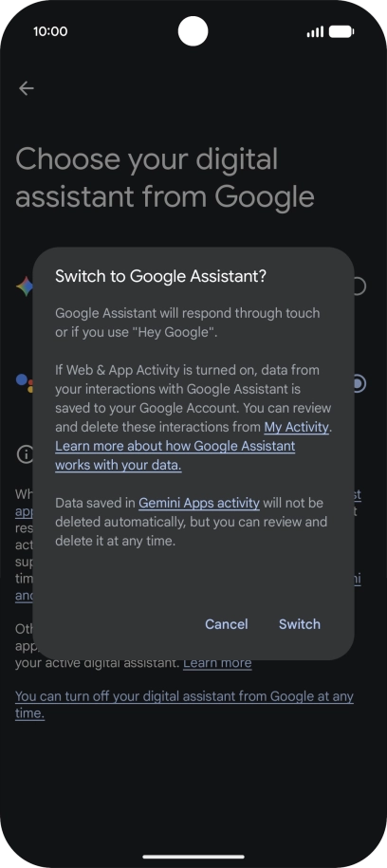Tap the Choose your digital assistant heading
This screenshot has width=387, height=868.
point(165,177)
